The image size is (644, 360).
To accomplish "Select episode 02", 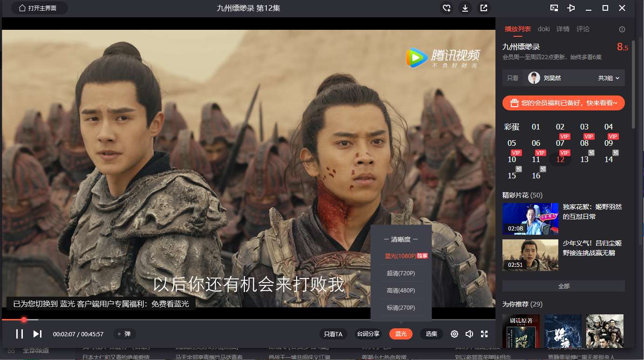I will pyautogui.click(x=560, y=127).
